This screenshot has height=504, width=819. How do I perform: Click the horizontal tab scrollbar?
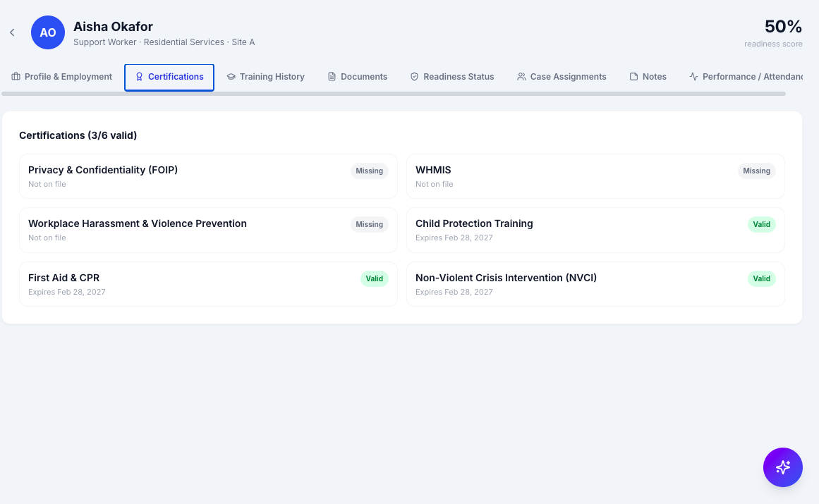tap(394, 94)
